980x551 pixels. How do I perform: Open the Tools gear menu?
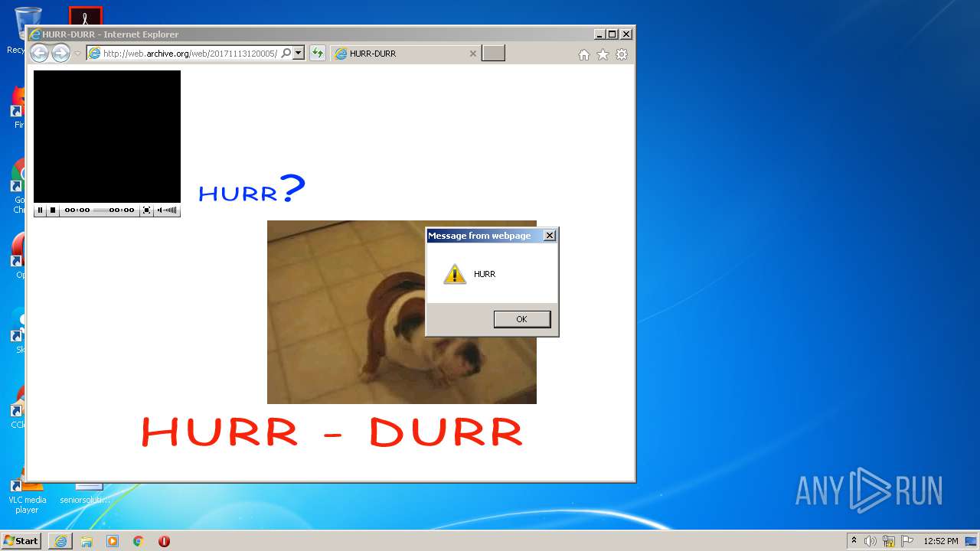click(622, 54)
